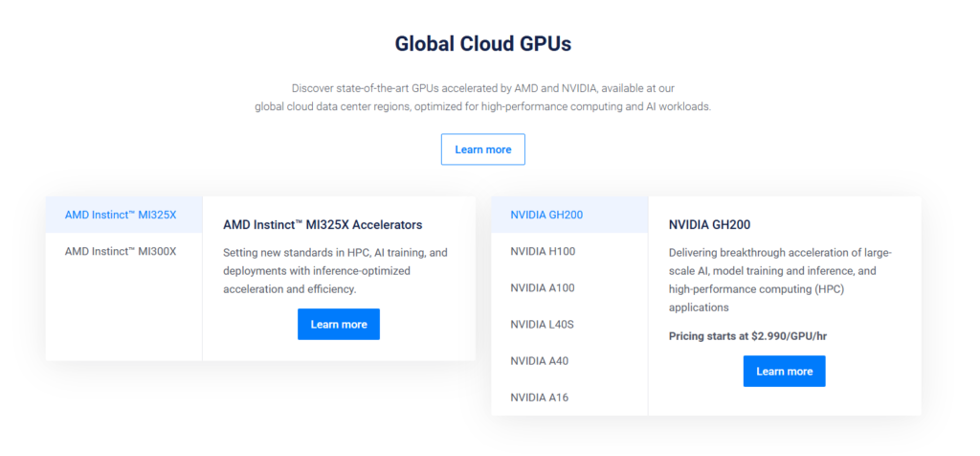View the NVIDIA A16 tab
Viewport: 980px width, 456px height.
pyautogui.click(x=569, y=397)
